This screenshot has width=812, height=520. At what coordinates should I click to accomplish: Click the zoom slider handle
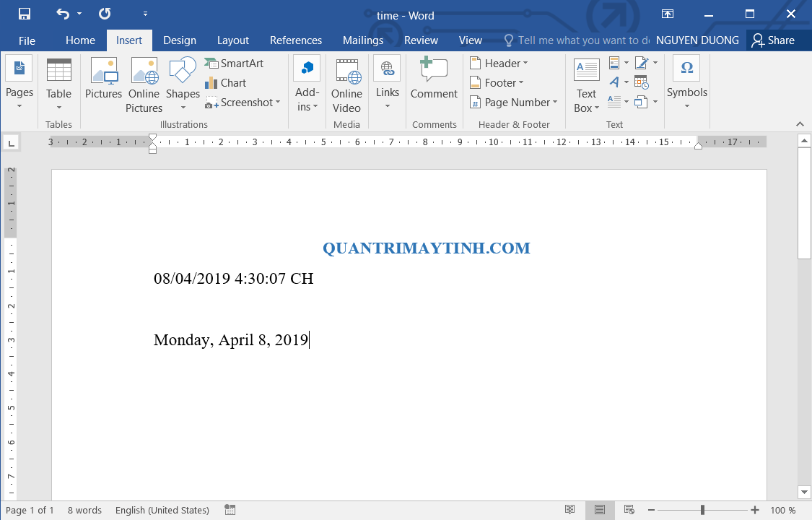(x=702, y=510)
